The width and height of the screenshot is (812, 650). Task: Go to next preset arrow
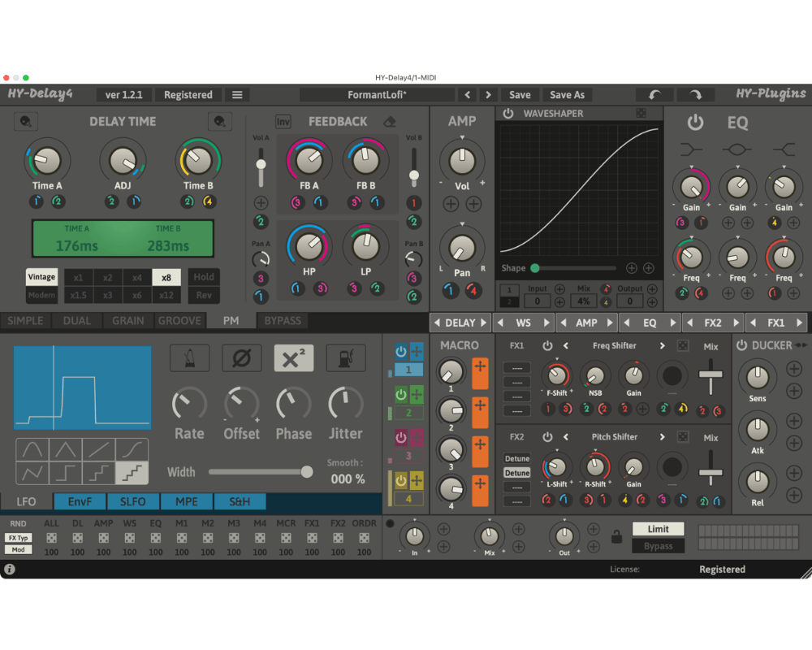[488, 95]
